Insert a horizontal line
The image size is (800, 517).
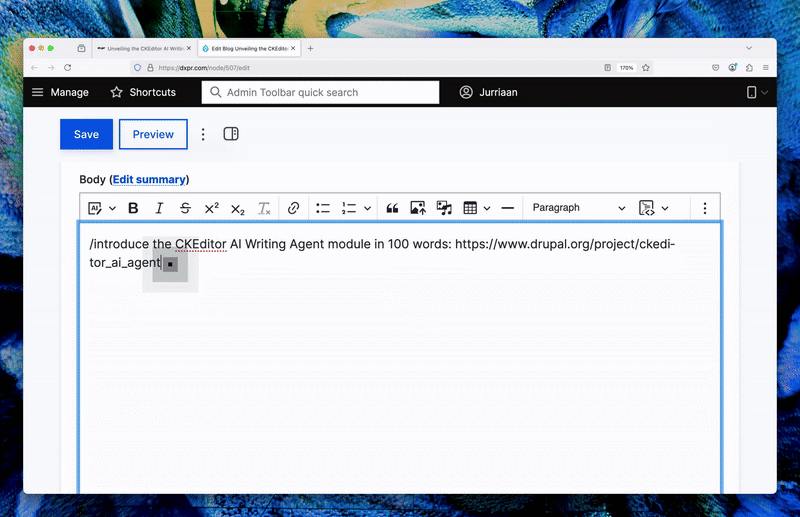507,208
